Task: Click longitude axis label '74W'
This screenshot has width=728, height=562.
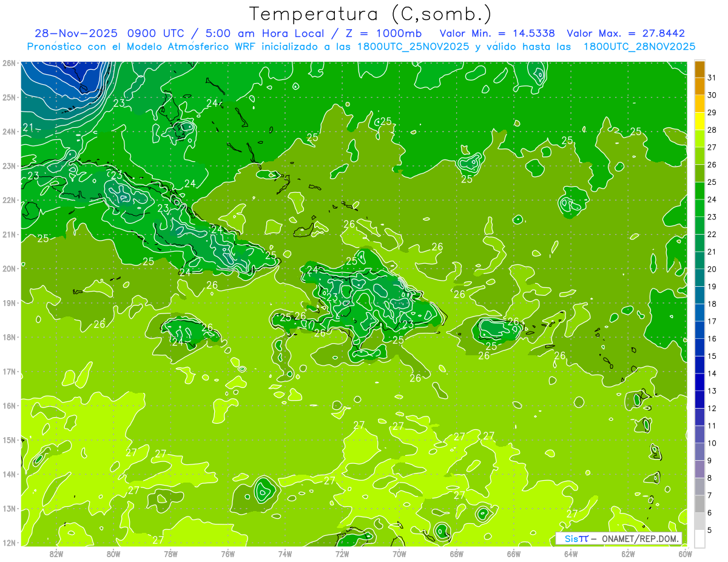Action: (x=285, y=554)
